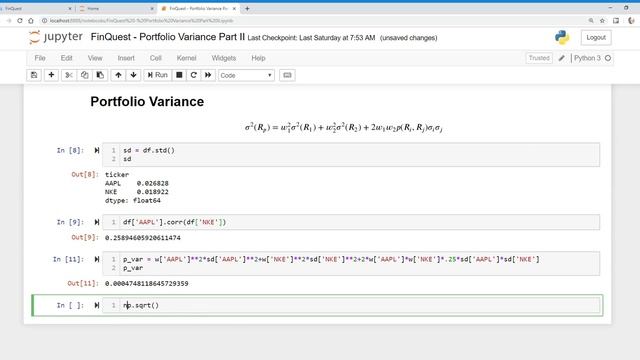Click into the sd = df.std() code cell

(351, 155)
